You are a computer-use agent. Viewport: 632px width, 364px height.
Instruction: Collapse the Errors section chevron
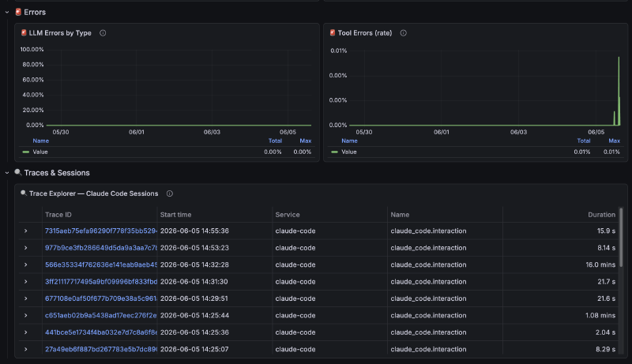pos(7,13)
